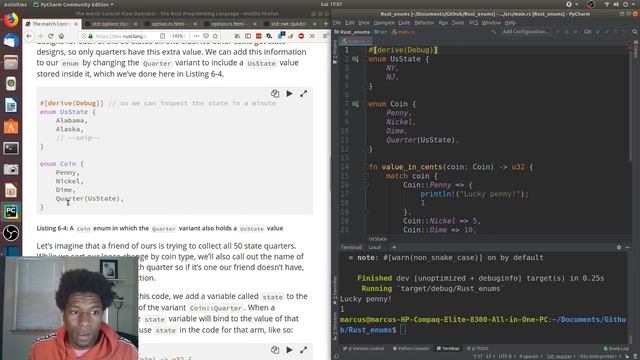The height and width of the screenshot is (360, 640).
Task: Bookmark this page with the star icon
Action: click(x=215, y=36)
